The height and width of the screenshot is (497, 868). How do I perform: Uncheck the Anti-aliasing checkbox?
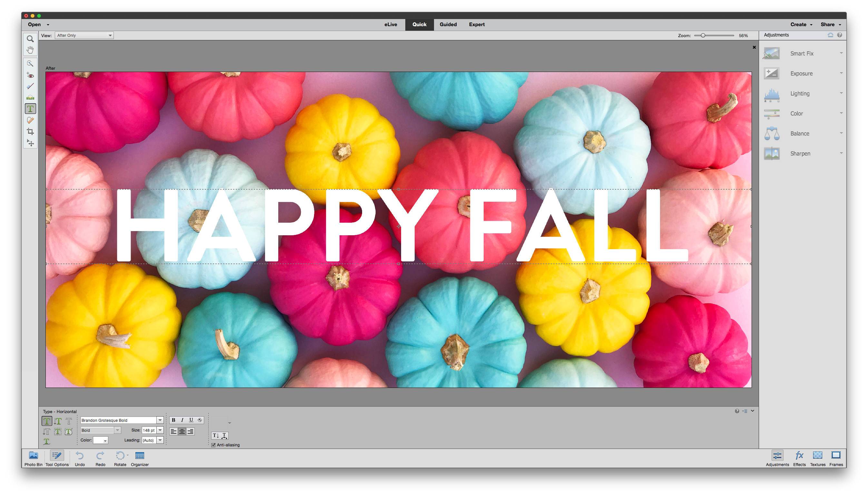(x=213, y=445)
